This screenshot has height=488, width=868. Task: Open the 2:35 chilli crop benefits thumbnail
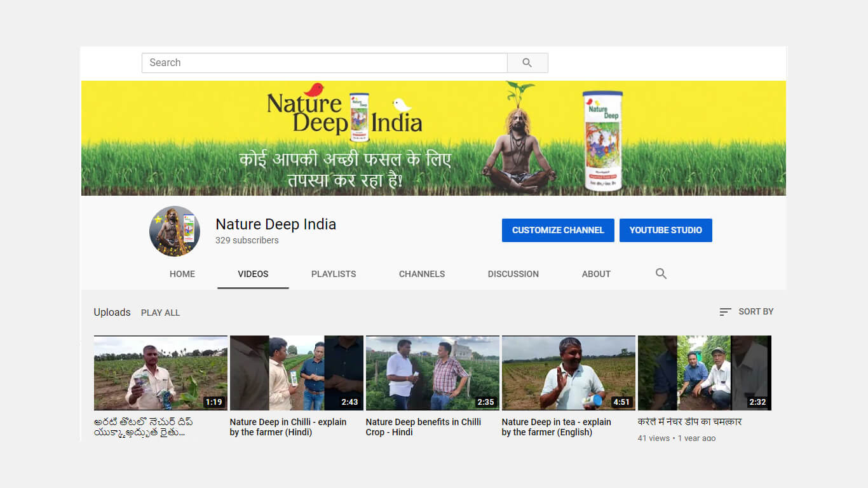click(433, 373)
